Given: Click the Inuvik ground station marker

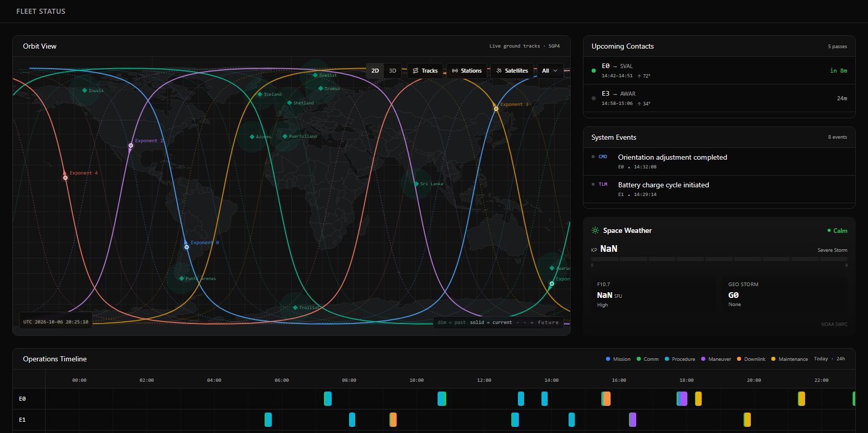Looking at the screenshot, I should [x=84, y=91].
